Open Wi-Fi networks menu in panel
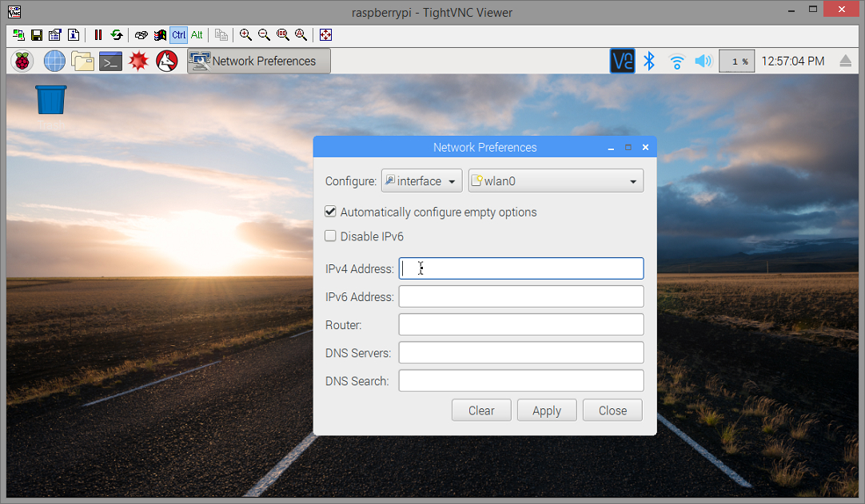Screen dimensions: 865x504 pos(677,62)
